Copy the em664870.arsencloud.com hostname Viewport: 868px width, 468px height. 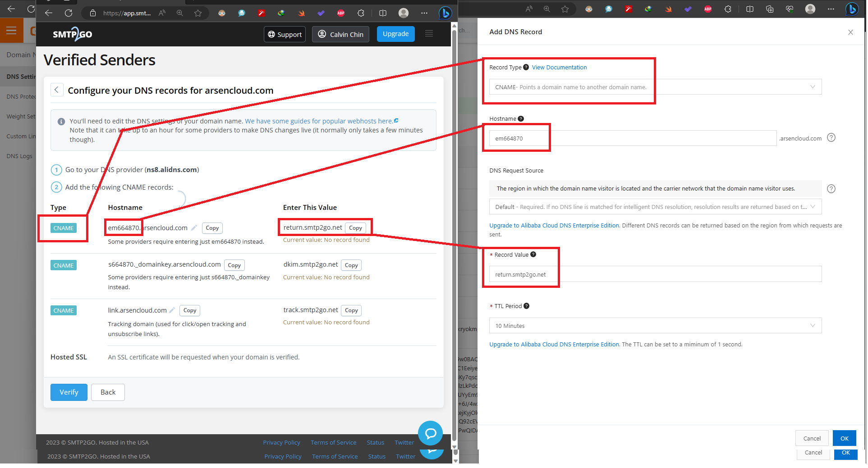[212, 228]
